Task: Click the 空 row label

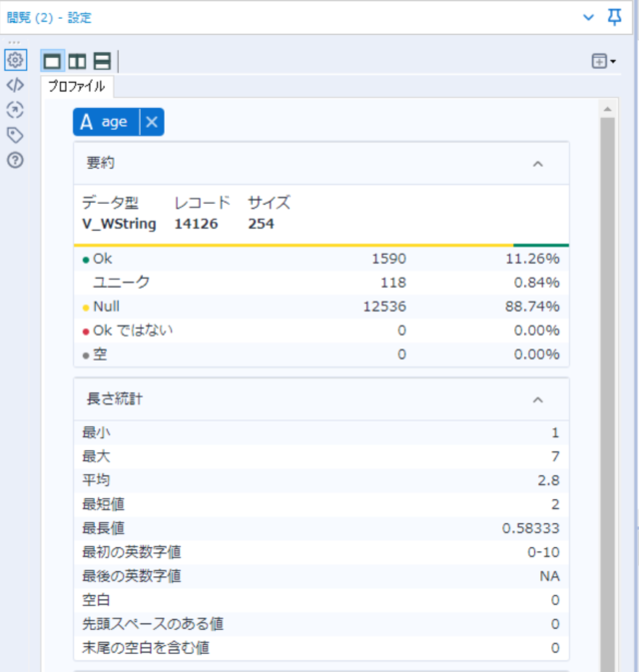Action: tap(100, 354)
